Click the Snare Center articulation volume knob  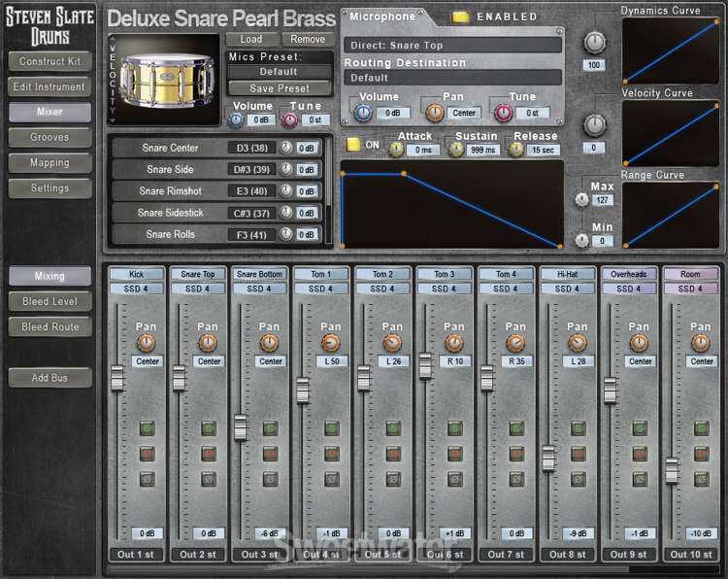[285, 148]
